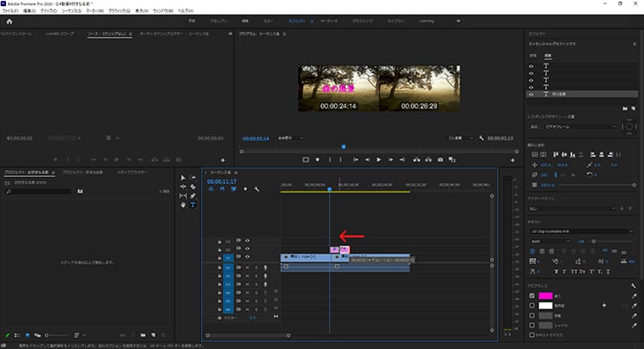Go to In point in program monitor
The image size is (644, 349).
coord(355,160)
